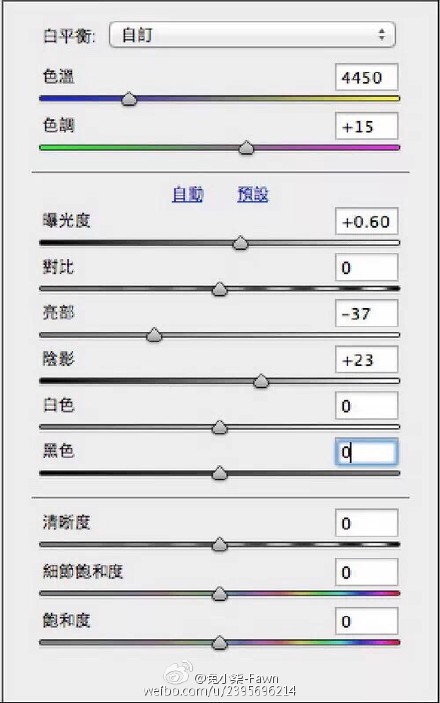Click the 色調 tint slider handle
This screenshot has height=703, width=440.
coord(246,148)
